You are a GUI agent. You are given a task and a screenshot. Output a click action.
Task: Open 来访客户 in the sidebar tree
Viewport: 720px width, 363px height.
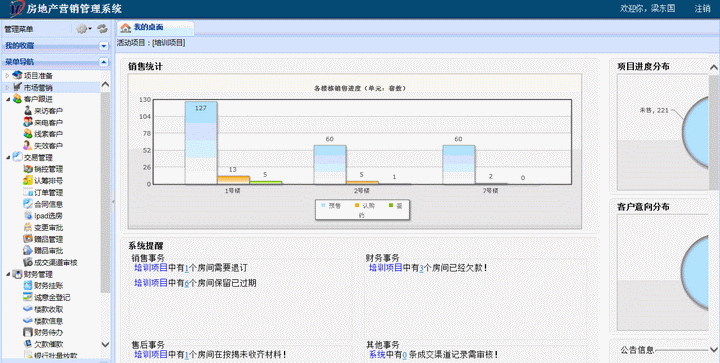[x=48, y=111]
